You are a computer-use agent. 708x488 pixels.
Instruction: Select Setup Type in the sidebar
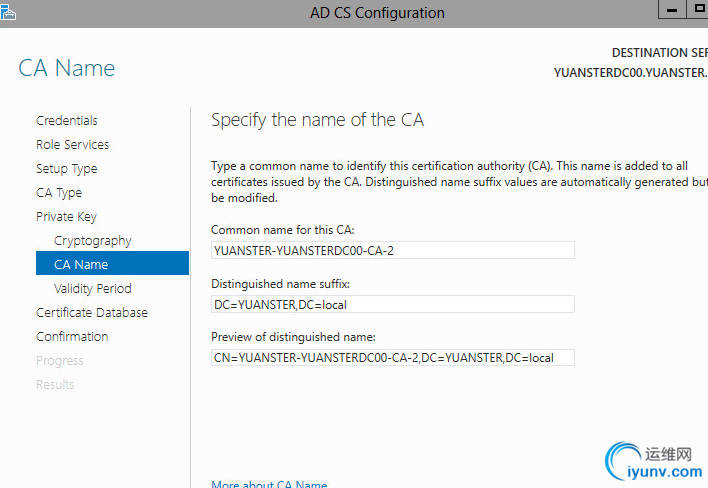[67, 169]
